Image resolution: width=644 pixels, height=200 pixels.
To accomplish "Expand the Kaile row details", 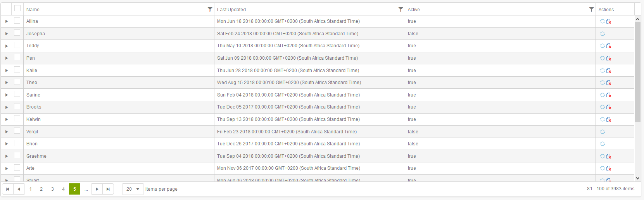I will coord(7,71).
